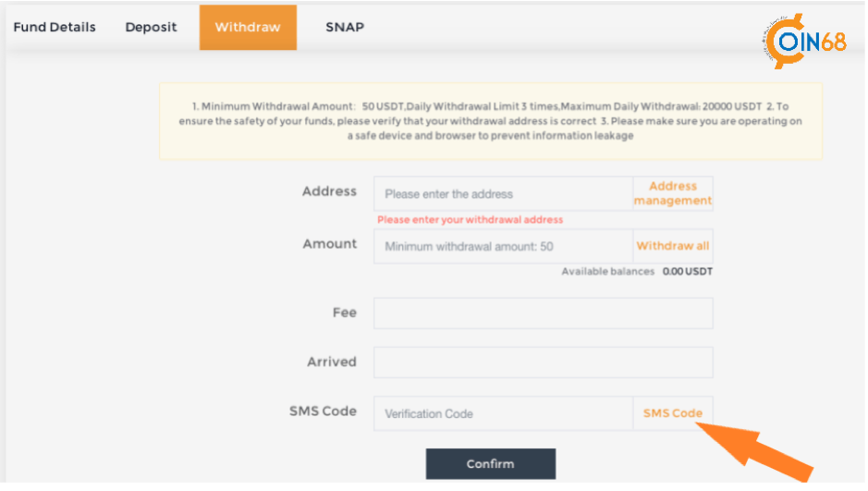
Task: Submit the withdrawal with Confirm
Action: (491, 464)
